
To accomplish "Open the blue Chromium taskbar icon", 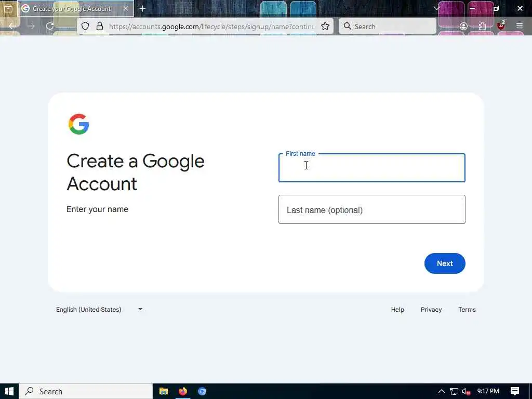I will tap(202, 391).
